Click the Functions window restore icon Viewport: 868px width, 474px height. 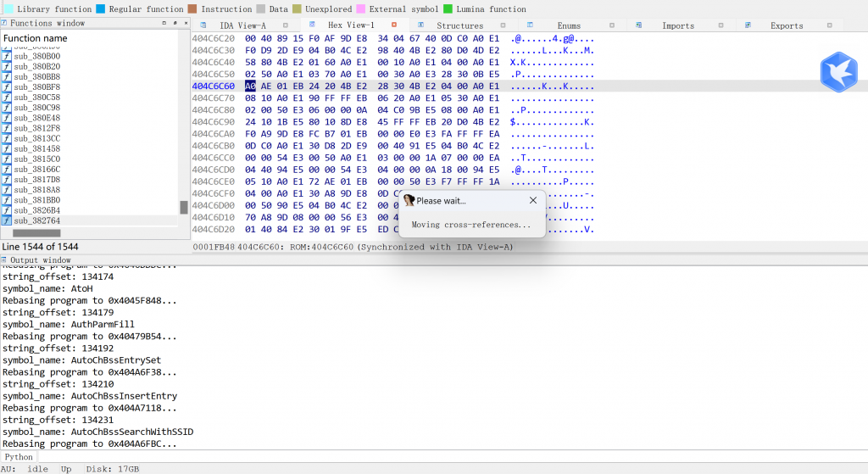tap(164, 23)
